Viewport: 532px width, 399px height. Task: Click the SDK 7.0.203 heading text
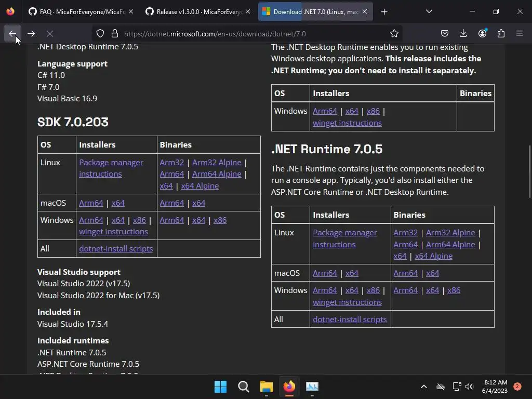pos(73,122)
